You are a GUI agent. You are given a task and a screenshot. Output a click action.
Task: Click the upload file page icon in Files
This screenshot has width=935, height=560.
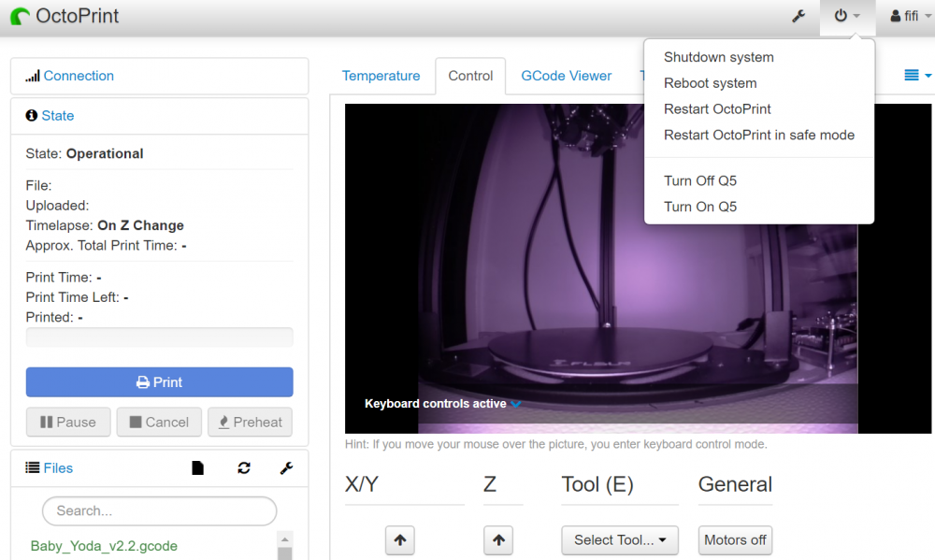pos(197,468)
